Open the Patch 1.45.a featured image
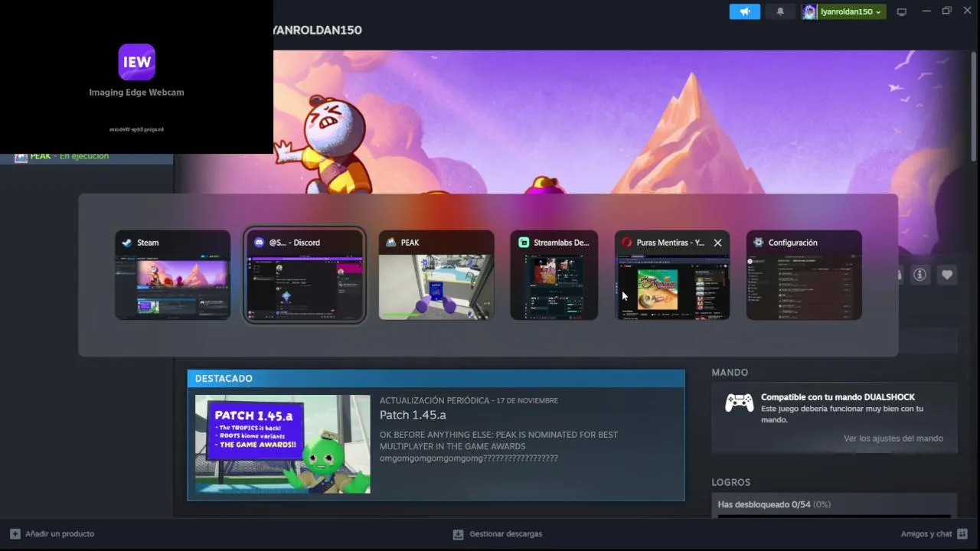Screen dimensions: 980x551 pyautogui.click(x=283, y=444)
